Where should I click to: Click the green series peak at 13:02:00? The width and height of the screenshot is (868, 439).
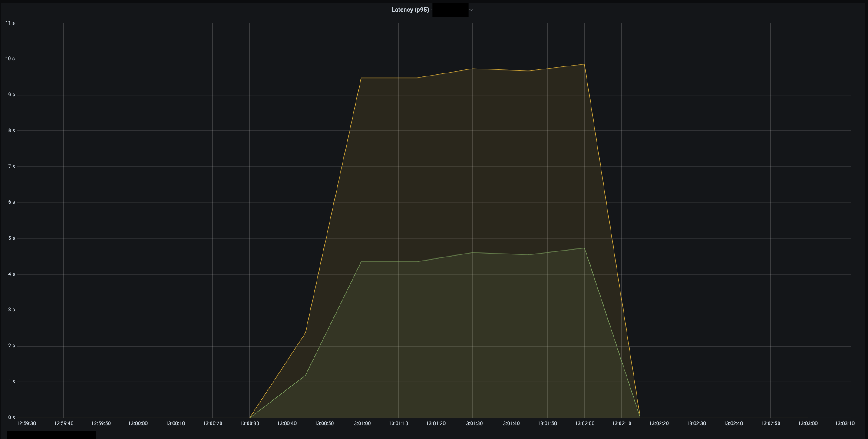point(584,248)
